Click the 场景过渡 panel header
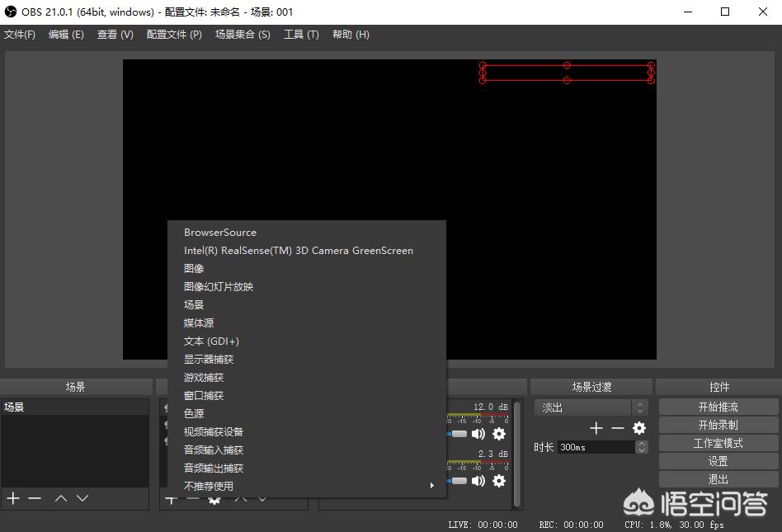Viewport: 782px width, 532px height. click(591, 387)
